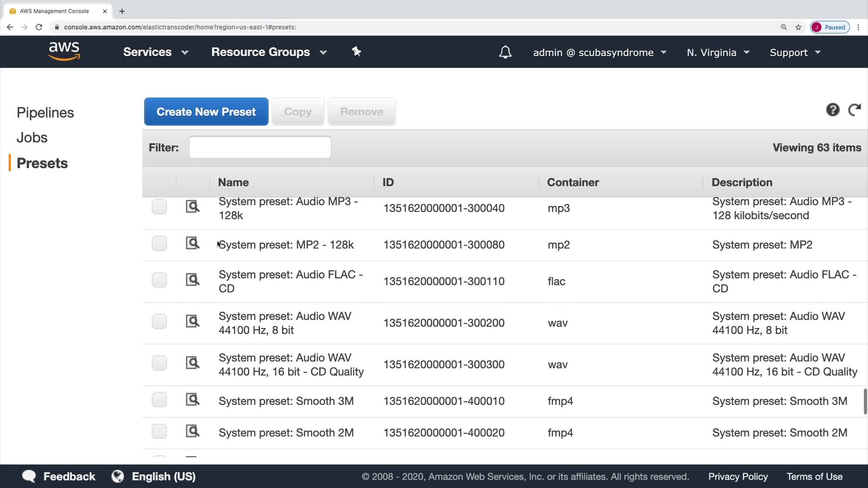This screenshot has width=868, height=488.
Task: Click the pin shortcuts icon in navbar
Action: (x=356, y=52)
